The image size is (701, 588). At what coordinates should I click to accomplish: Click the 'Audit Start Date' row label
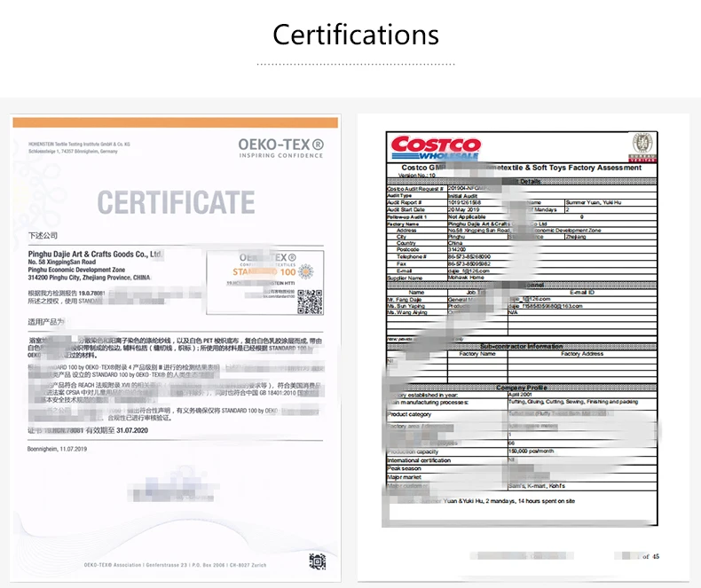pyautogui.click(x=406, y=209)
